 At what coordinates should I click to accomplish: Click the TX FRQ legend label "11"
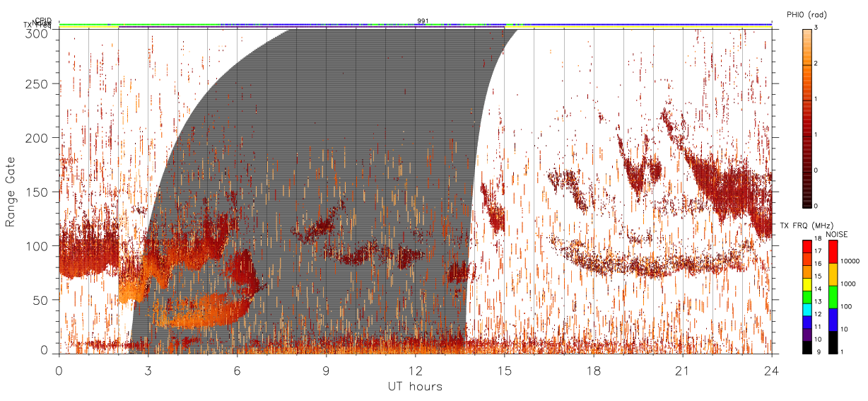tap(818, 327)
